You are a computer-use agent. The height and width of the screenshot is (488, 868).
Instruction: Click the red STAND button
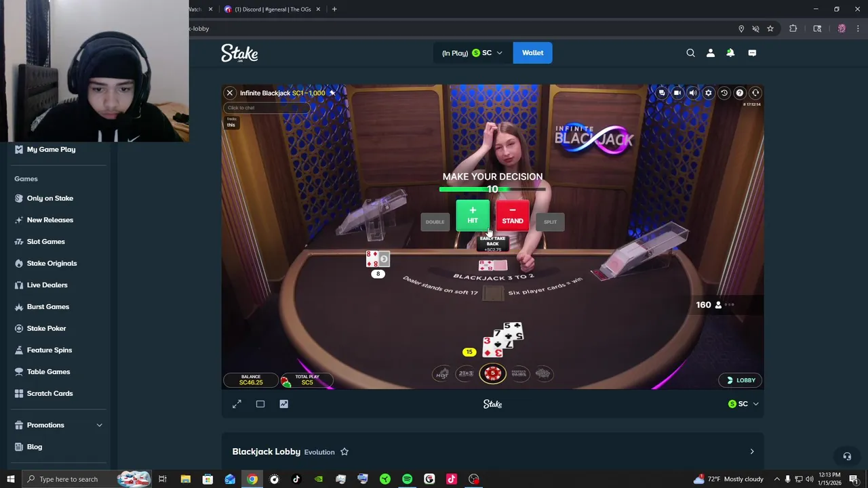513,216
